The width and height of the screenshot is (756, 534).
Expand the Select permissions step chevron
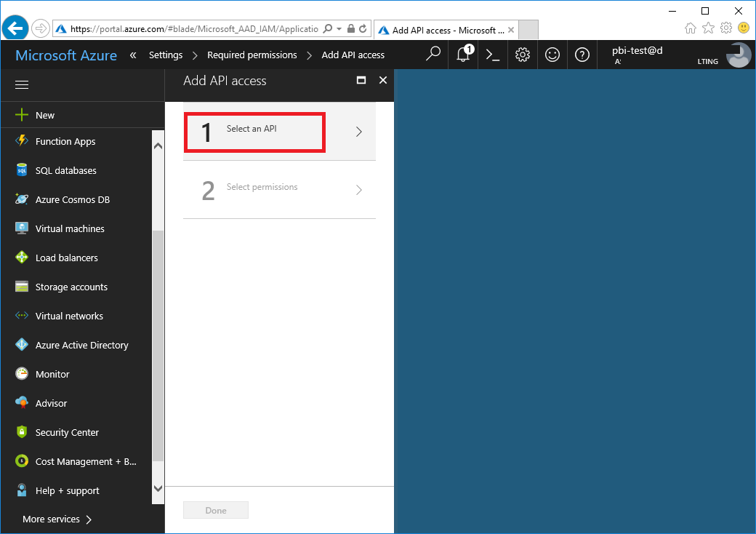point(358,190)
